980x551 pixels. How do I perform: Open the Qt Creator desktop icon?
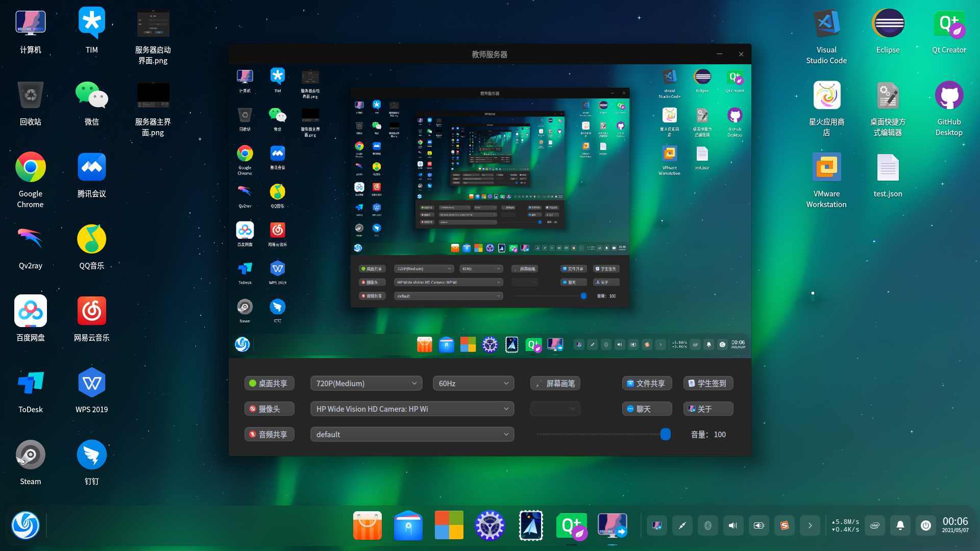(x=949, y=24)
